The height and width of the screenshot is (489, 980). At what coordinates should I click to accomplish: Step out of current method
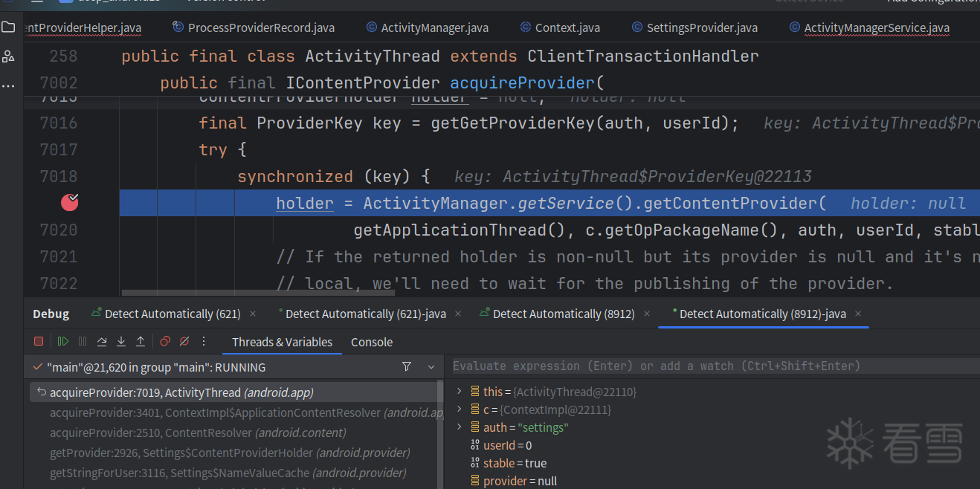pos(141,341)
